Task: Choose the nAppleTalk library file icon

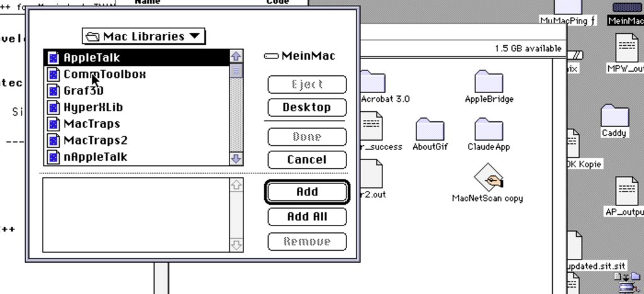Action: point(53,157)
